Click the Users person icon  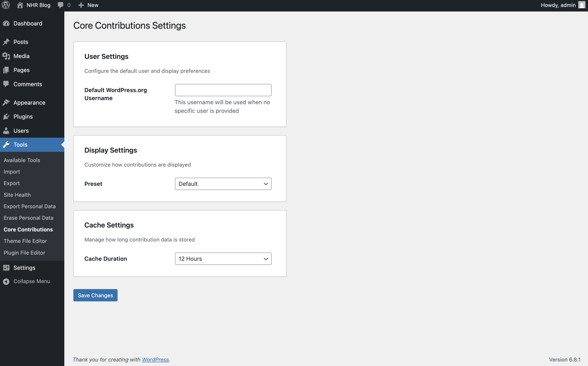tap(6, 131)
